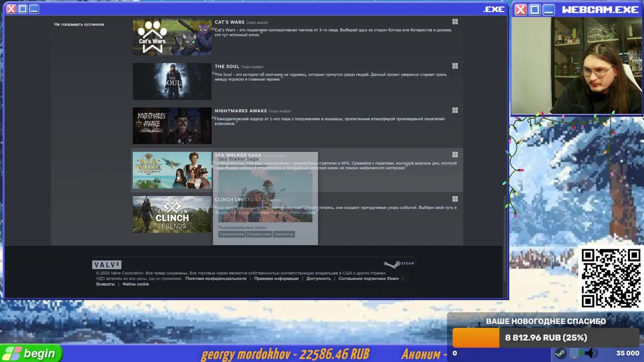Open 'Политика конфиденциальности' footer link

pyautogui.click(x=216, y=279)
